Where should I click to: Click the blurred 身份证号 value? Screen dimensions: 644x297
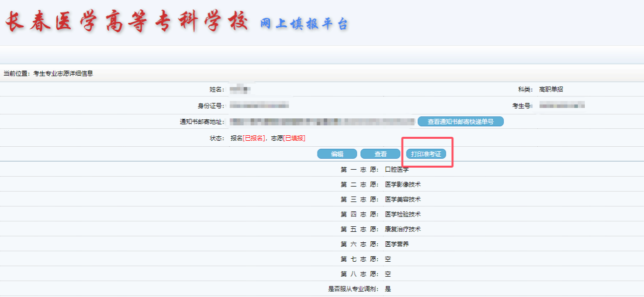[259, 105]
